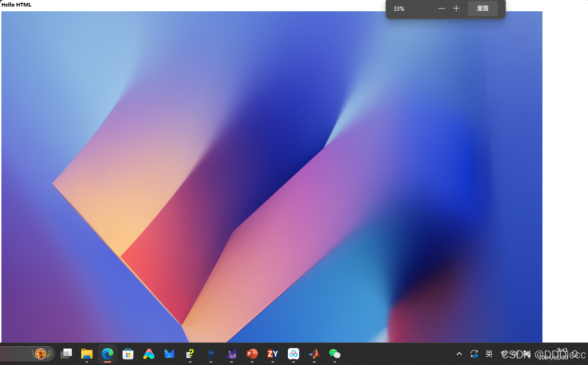Click the Microsoft Edge taskbar icon

click(108, 354)
